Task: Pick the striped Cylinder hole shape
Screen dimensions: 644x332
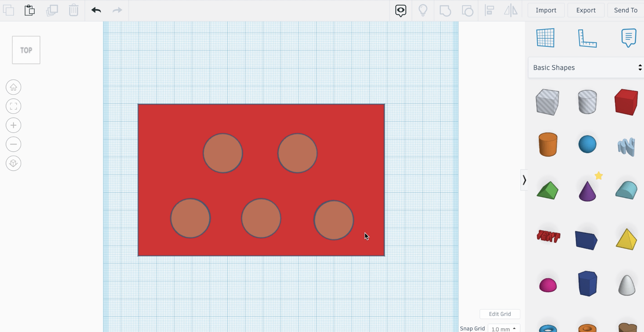Action: coord(587,102)
